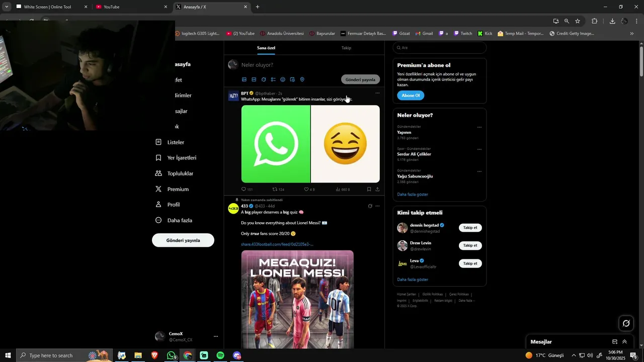The image size is (644, 362).
Task: Click the Abone Ol button
Action: point(411,96)
